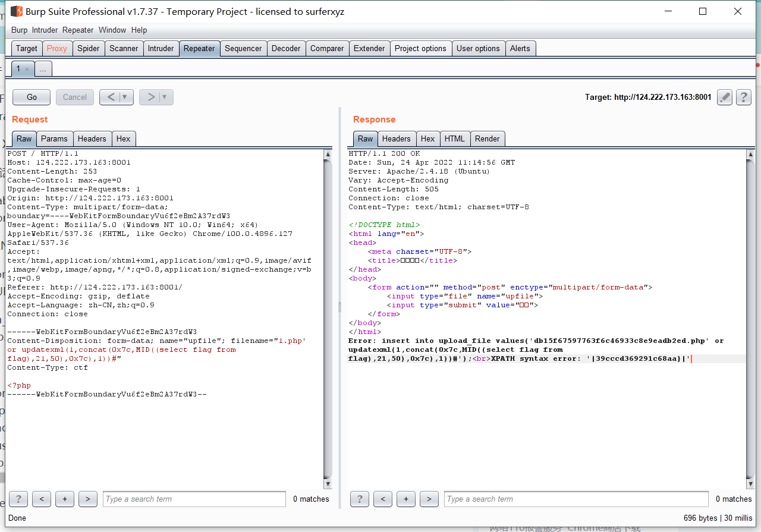The image size is (761, 532).
Task: Select the response HTML tab
Action: pos(455,138)
